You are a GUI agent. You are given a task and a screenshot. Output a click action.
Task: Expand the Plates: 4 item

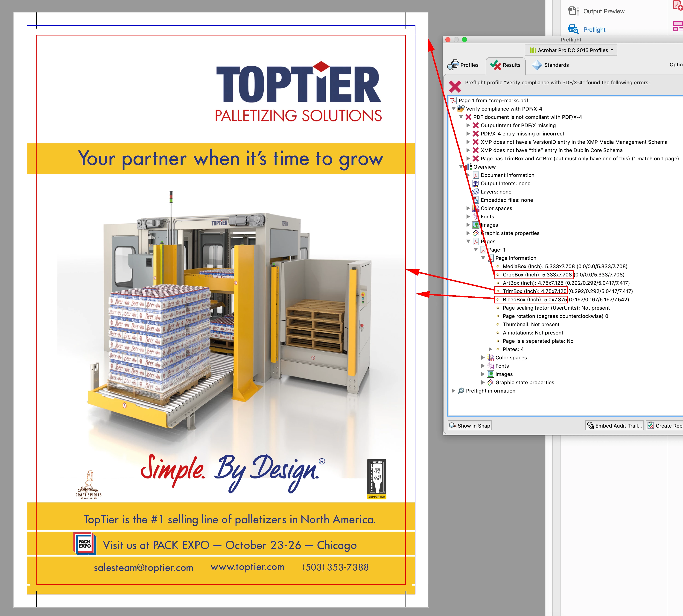[x=490, y=349]
